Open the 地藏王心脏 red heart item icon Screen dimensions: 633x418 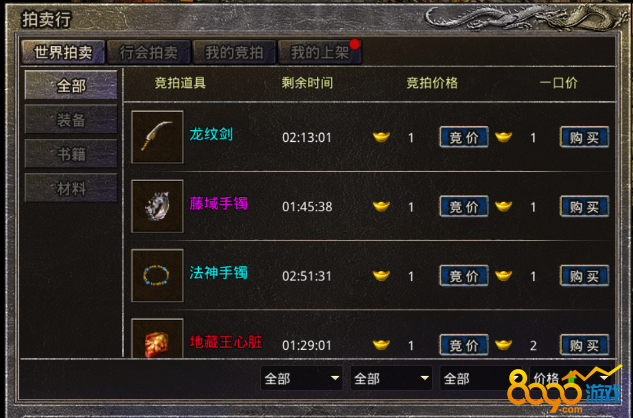(x=157, y=338)
